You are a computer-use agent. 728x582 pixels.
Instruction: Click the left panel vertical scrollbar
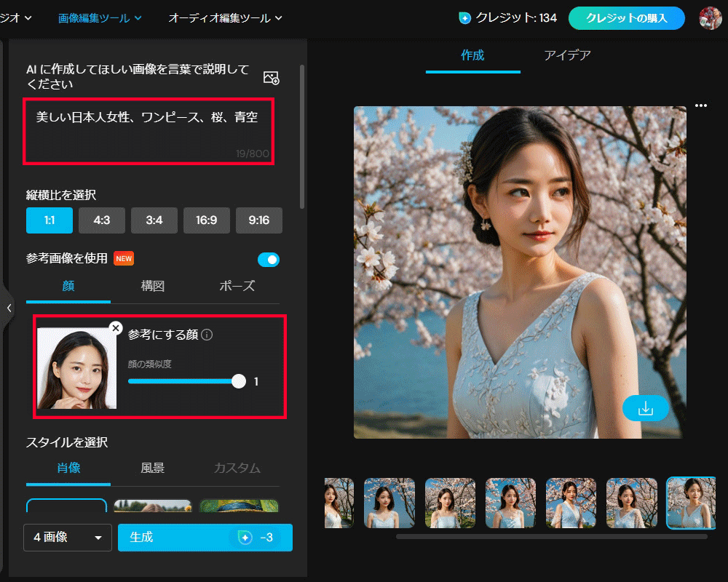[x=302, y=137]
